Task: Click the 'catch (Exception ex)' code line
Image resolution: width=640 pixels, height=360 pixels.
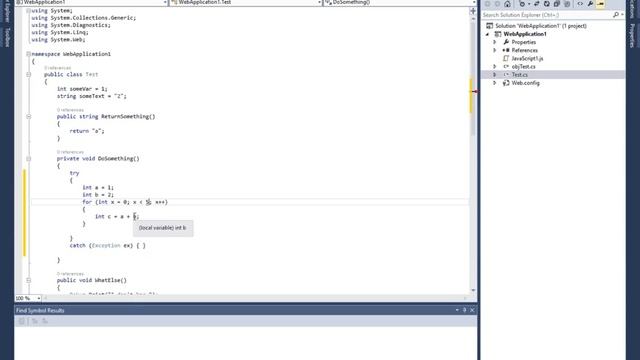Action: [107, 246]
